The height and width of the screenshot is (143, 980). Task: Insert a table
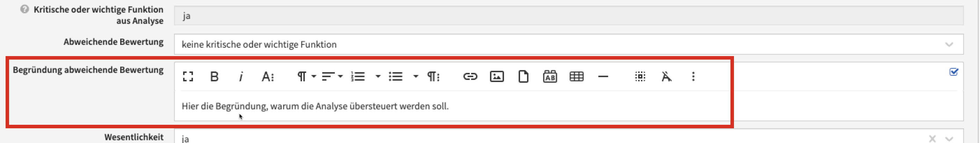click(576, 77)
